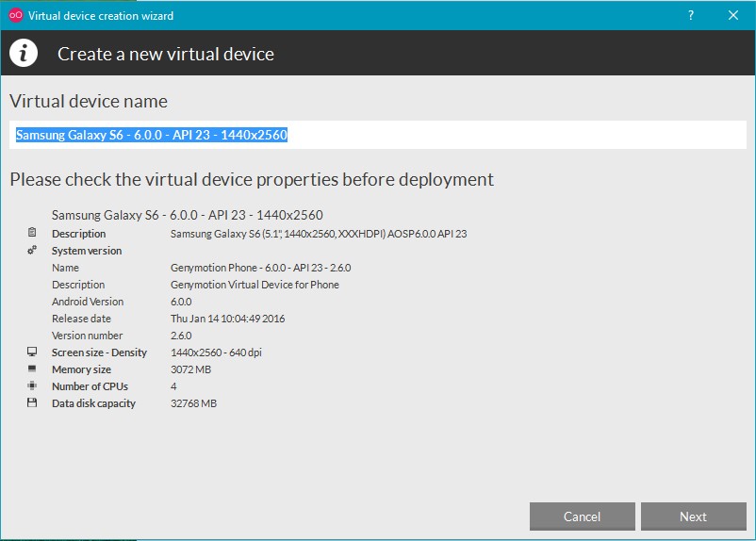Viewport: 756px width, 541px height.
Task: Click the Next button
Action: click(694, 516)
